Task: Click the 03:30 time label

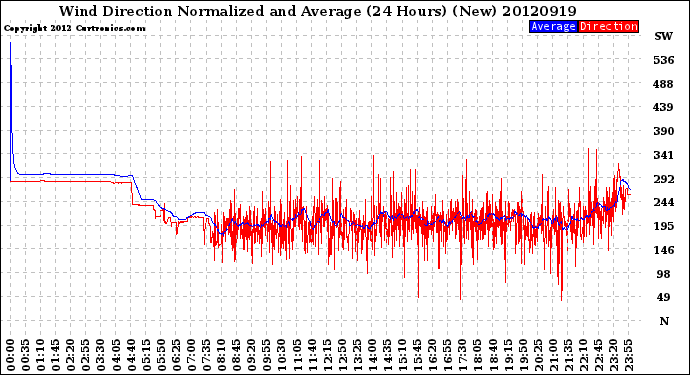Action: point(101,355)
